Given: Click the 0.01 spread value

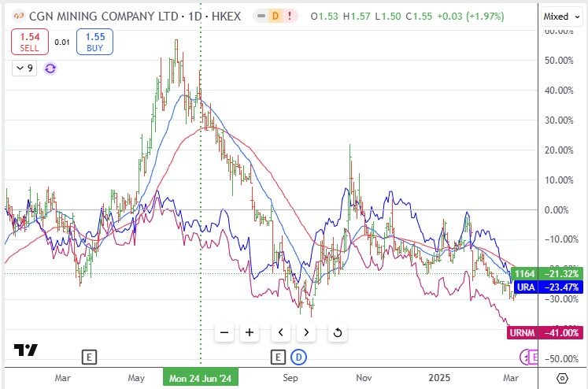Looking at the screenshot, I should coord(62,42).
